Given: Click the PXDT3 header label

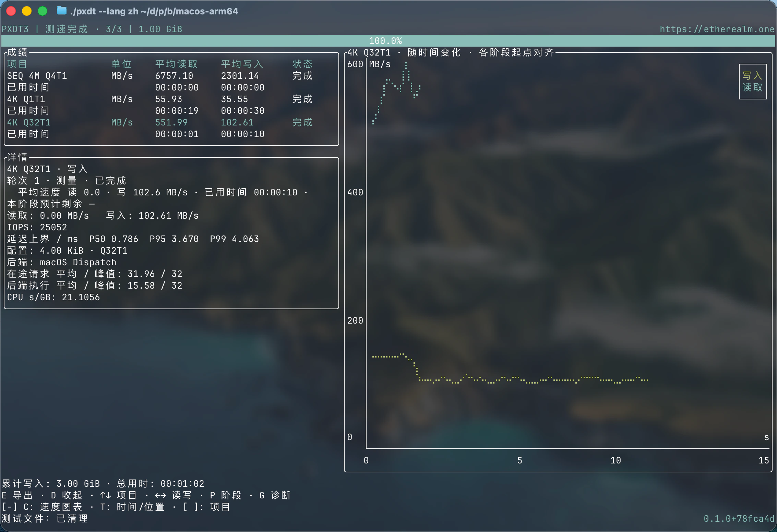Looking at the screenshot, I should (x=15, y=29).
